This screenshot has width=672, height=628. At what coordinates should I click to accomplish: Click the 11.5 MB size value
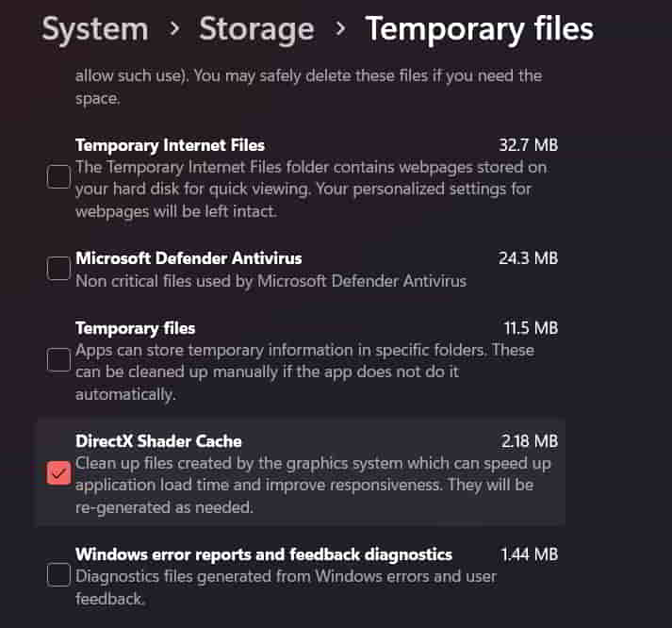click(x=529, y=328)
